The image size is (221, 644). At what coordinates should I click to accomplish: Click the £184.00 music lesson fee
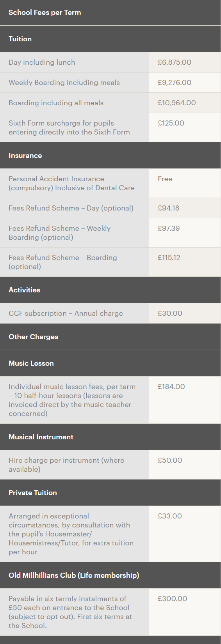(x=171, y=387)
